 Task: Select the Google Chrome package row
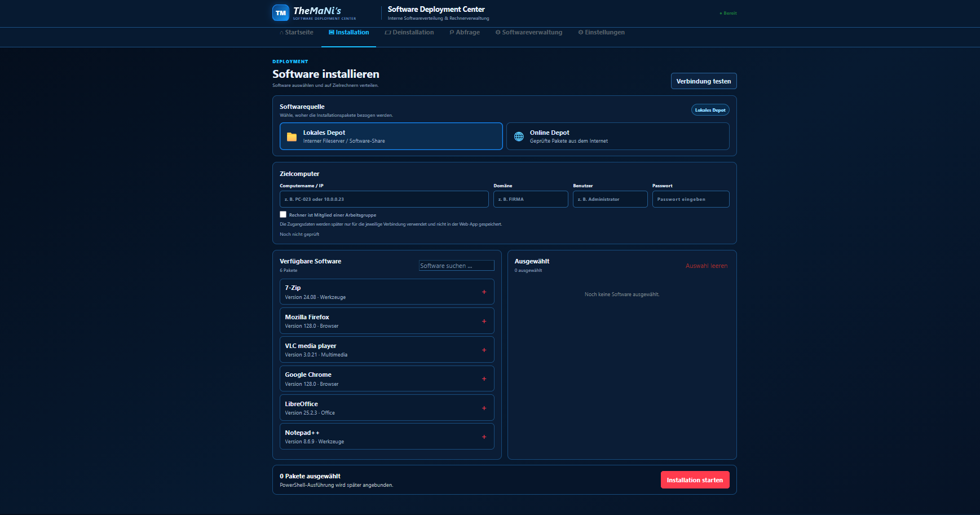coord(387,379)
